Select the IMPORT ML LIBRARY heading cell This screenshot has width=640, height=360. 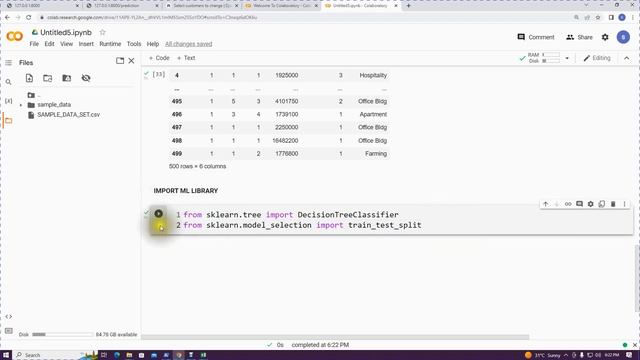[x=186, y=191]
